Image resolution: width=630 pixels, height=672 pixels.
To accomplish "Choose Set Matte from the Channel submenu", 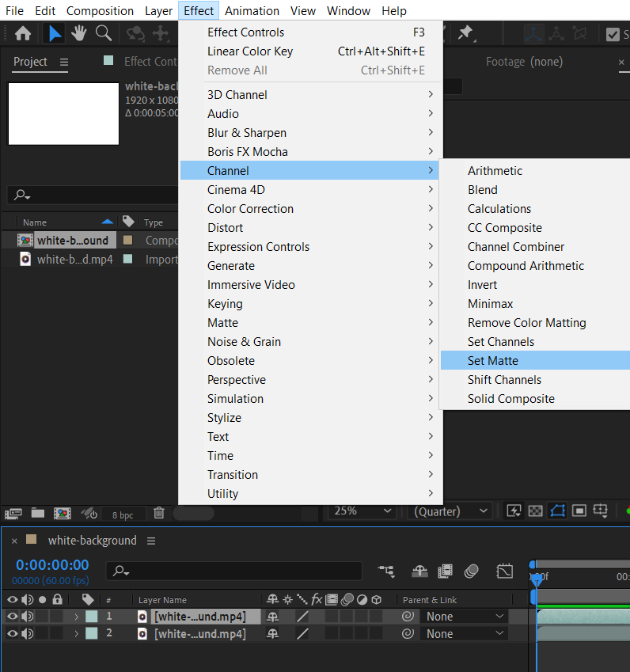I will [492, 361].
